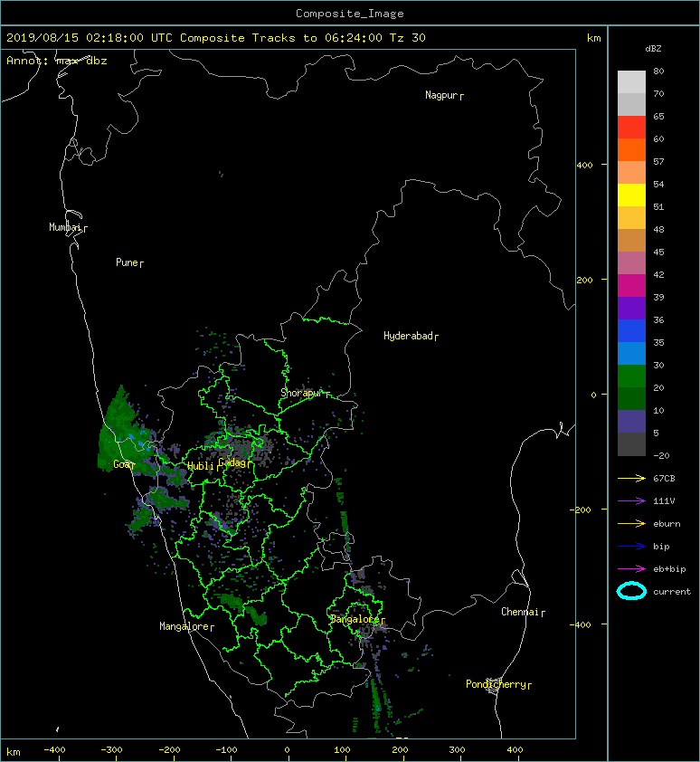The height and width of the screenshot is (762, 700).
Task: Click the -400 tick on the bottom axis
Action: (x=54, y=750)
